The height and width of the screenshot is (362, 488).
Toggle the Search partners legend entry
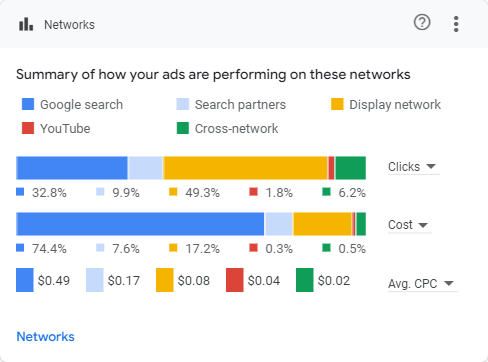pos(231,104)
